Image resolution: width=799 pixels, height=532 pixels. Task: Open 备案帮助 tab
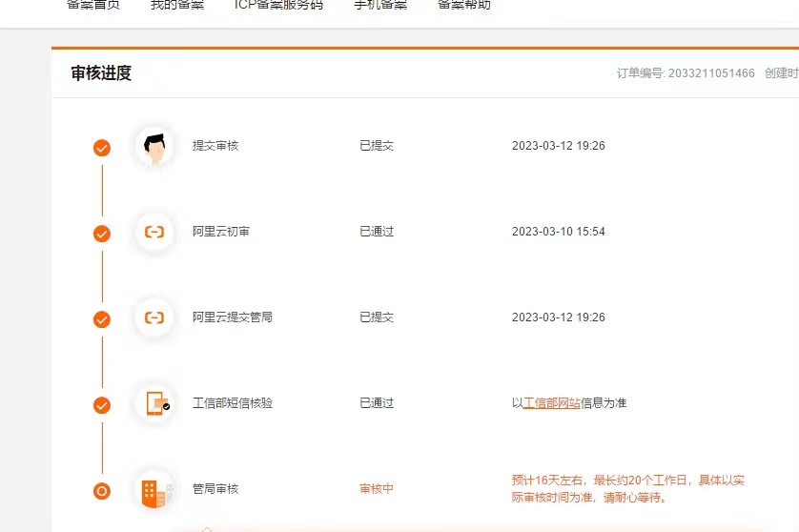point(464,5)
